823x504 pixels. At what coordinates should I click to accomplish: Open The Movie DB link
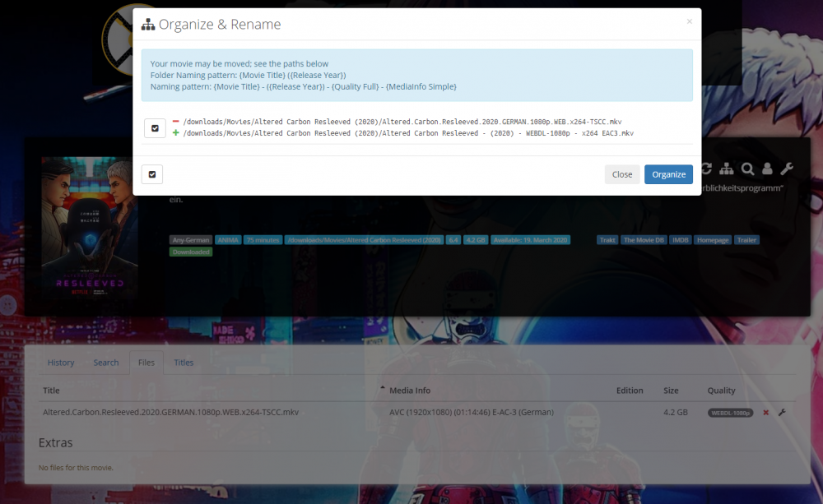(644, 240)
